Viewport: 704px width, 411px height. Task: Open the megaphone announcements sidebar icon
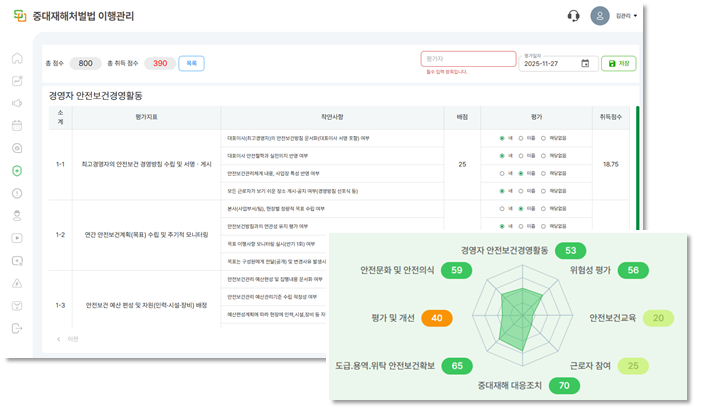pos(16,103)
